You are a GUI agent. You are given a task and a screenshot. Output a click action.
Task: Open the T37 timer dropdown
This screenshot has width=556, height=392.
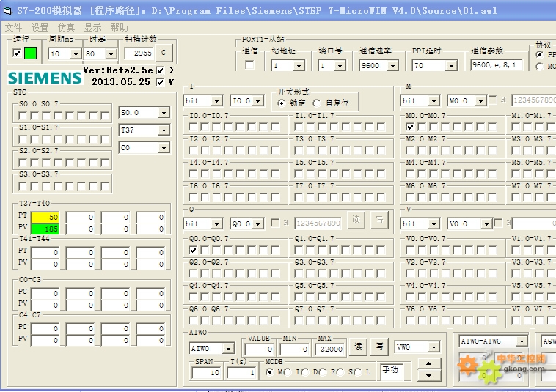[164, 130]
